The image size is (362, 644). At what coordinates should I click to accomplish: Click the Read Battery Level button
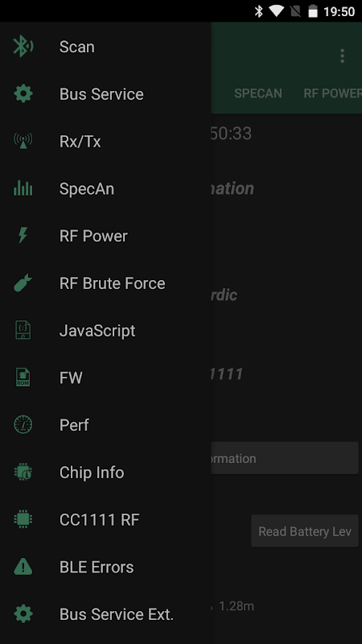(x=305, y=531)
